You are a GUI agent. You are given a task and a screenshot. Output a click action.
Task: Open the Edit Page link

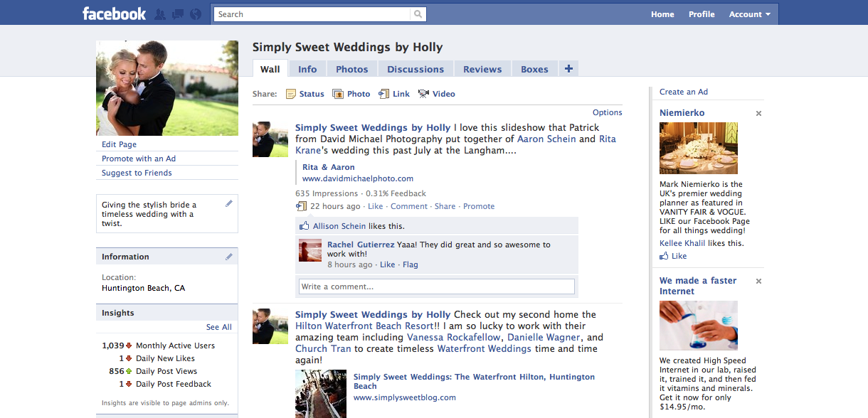coord(119,144)
